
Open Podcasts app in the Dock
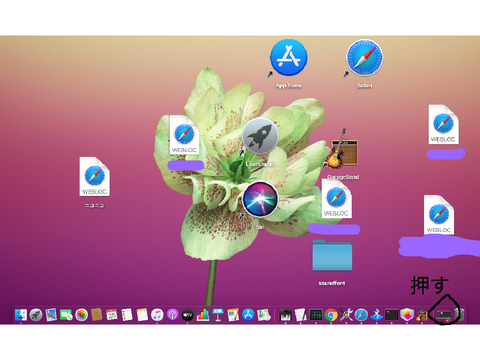tap(172, 315)
